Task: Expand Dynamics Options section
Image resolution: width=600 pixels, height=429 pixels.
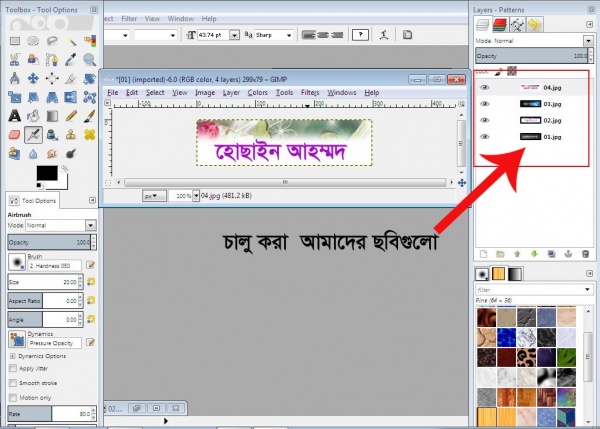Action: point(13,356)
